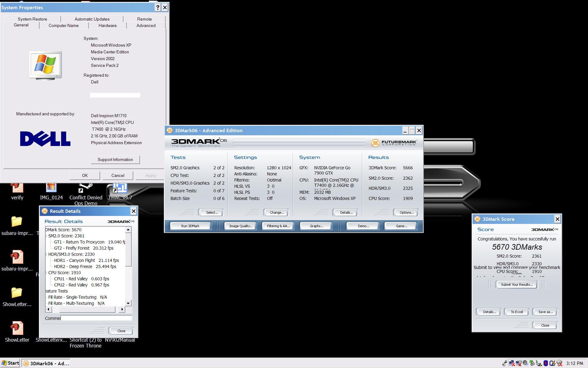Click Close in the 3DMark Score window
This screenshot has height=368, width=588.
tap(545, 325)
